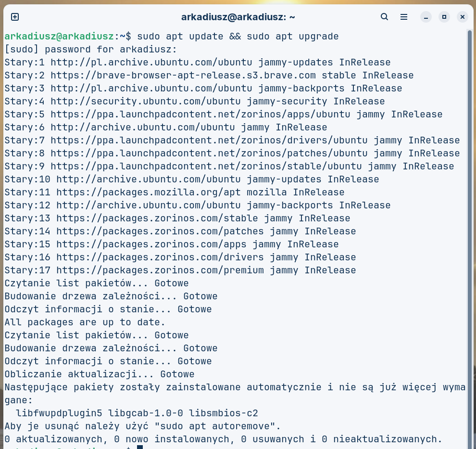This screenshot has width=476, height=449.
Task: Click the brave-browser-apt-release URL
Action: click(183, 75)
